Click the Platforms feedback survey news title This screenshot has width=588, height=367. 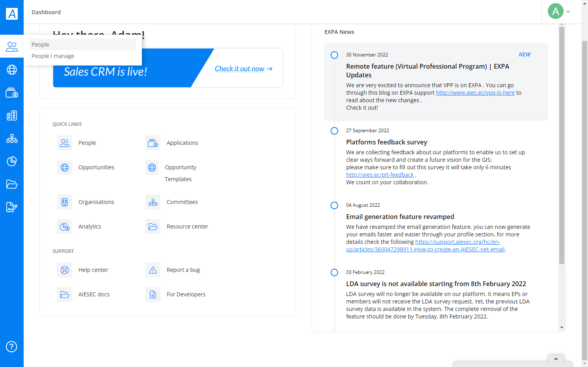[x=387, y=142]
